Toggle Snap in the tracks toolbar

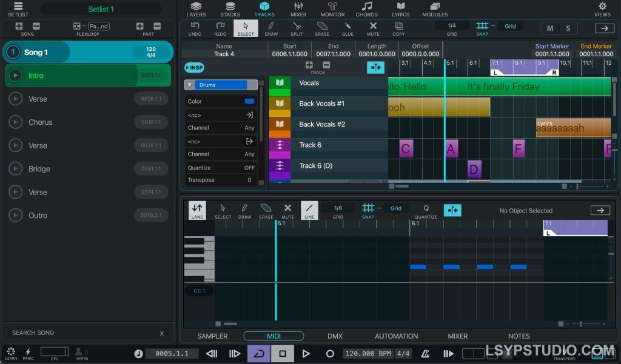[x=482, y=27]
